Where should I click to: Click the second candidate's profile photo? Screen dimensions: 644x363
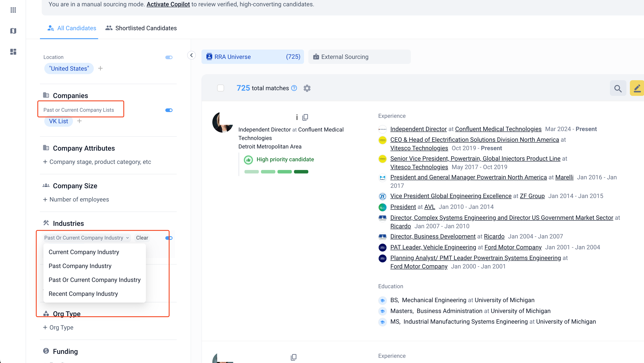click(223, 358)
